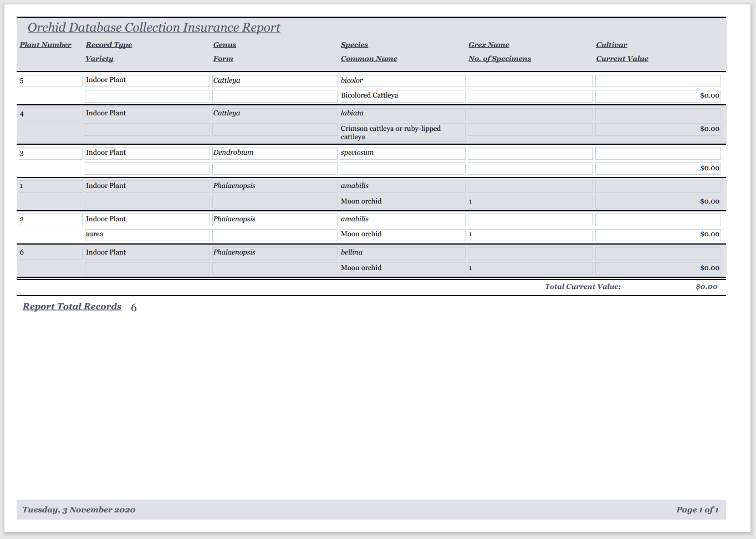Click the Current Value column header
Screen dimensions: 756x539
pyautogui.click(x=622, y=59)
